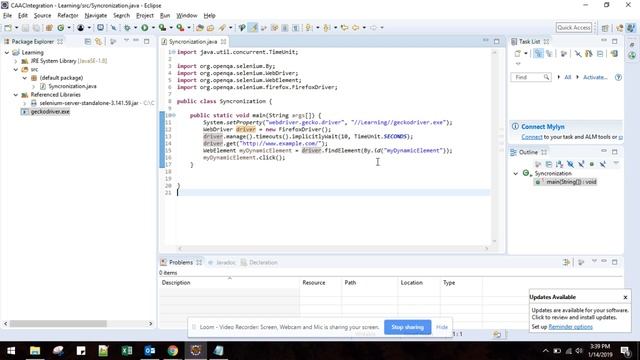
Task: Open the Debug button dropdown arrow
Action: [136, 28]
